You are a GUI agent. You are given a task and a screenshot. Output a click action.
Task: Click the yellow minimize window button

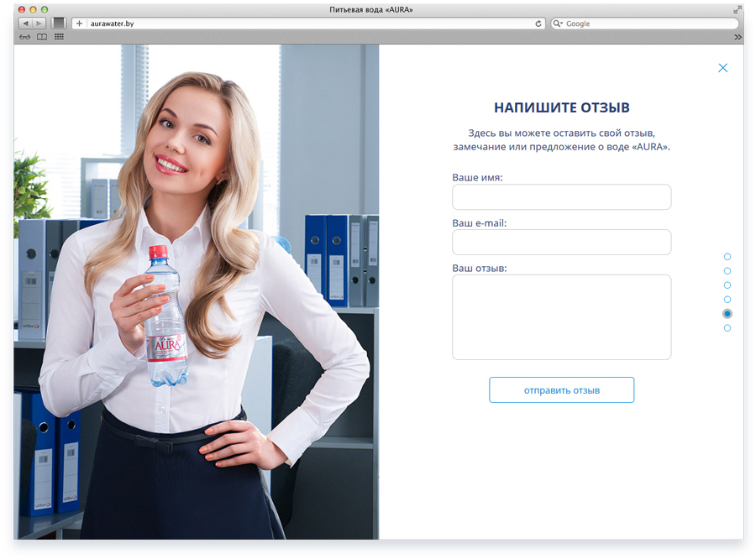[x=33, y=9]
